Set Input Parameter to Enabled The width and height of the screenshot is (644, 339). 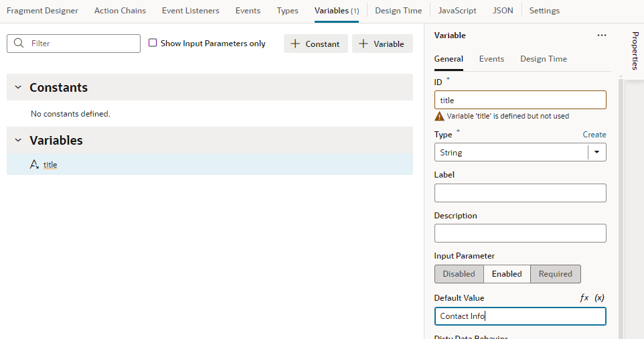(x=507, y=274)
